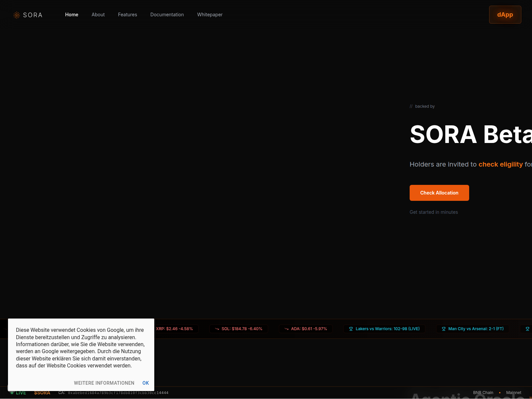This screenshot has height=399, width=532.
Task: Launch the dApp button
Action: point(505,15)
